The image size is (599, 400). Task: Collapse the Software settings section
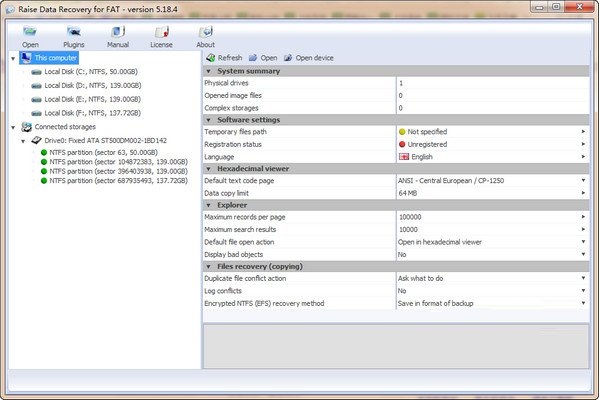[209, 120]
